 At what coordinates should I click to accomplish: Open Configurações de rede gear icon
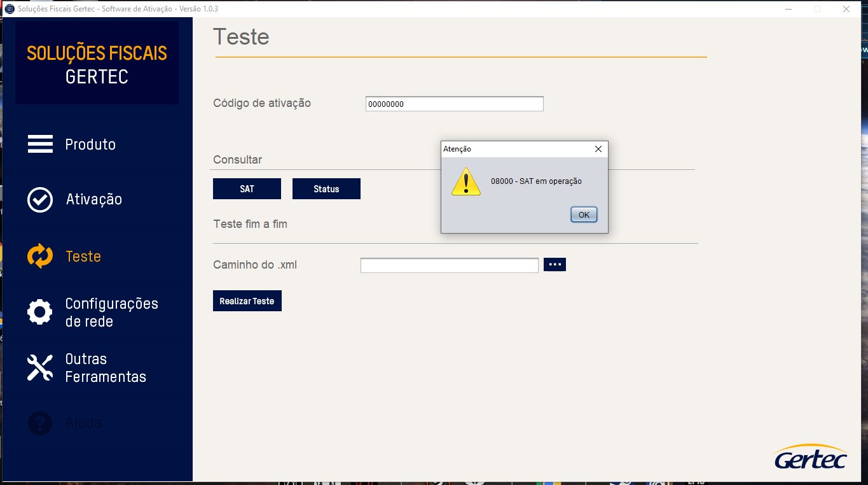tap(40, 312)
